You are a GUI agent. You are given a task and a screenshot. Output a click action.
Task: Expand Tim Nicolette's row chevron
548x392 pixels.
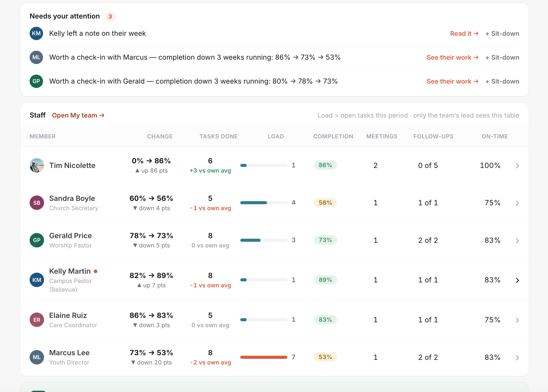(x=517, y=166)
